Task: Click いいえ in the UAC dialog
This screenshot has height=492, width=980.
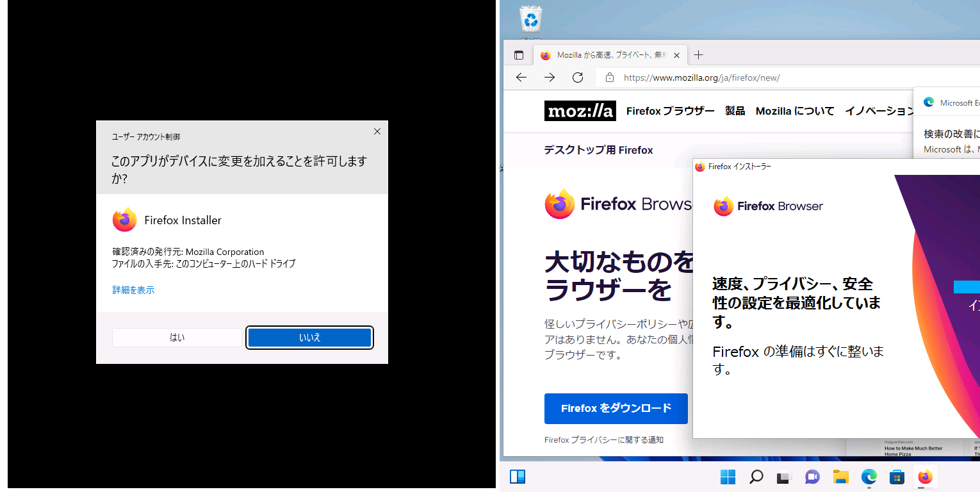Action: coord(309,338)
